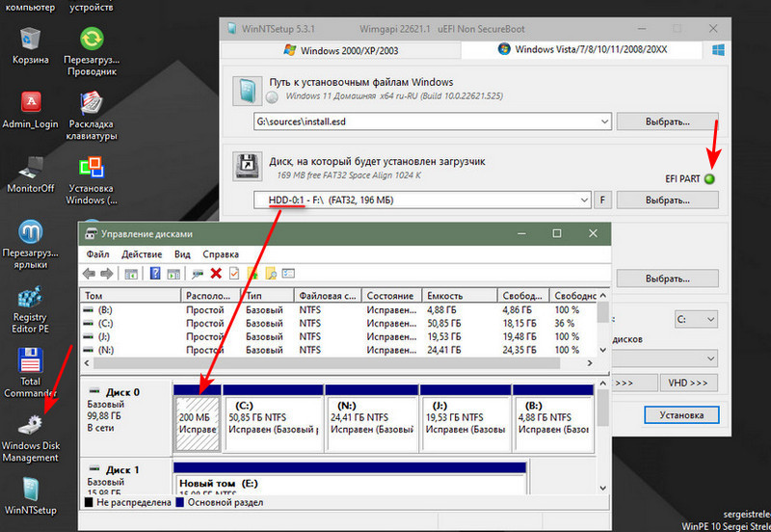Expand the HDD-0:1 boot drive dropdown

584,200
